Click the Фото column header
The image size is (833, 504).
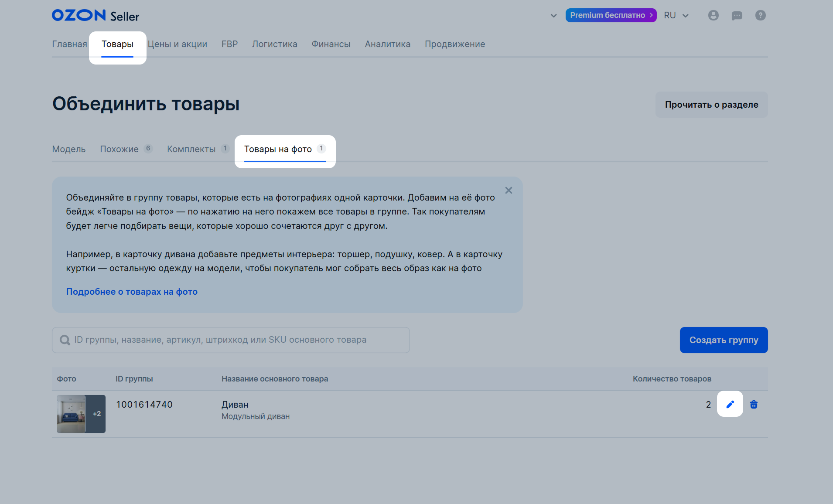pyautogui.click(x=66, y=379)
